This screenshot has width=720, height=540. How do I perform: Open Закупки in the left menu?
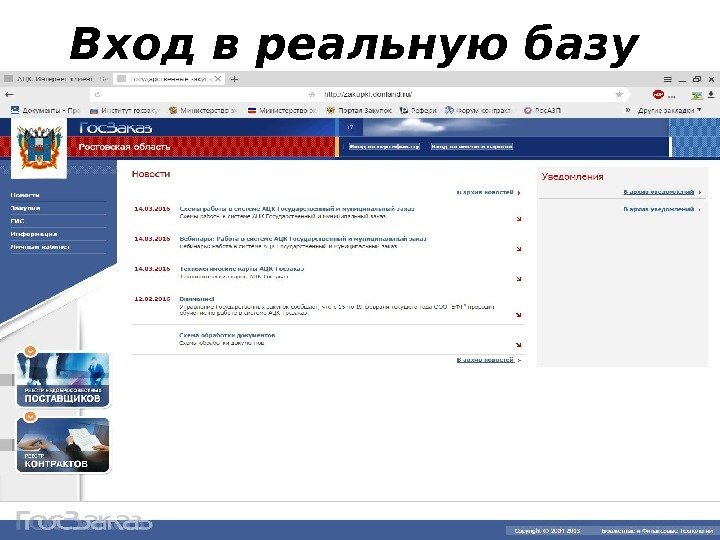coord(25,208)
